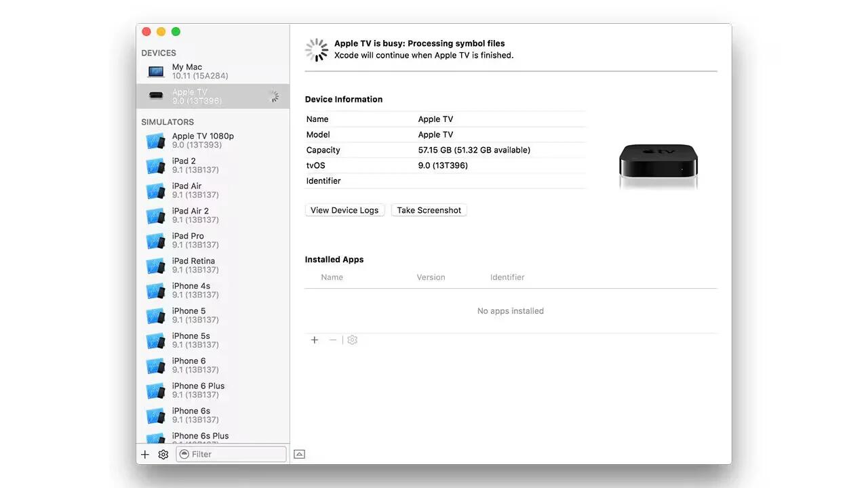Screen dimensions: 868x488
Task: Click the iPad 2 simulator icon
Action: tap(156, 166)
